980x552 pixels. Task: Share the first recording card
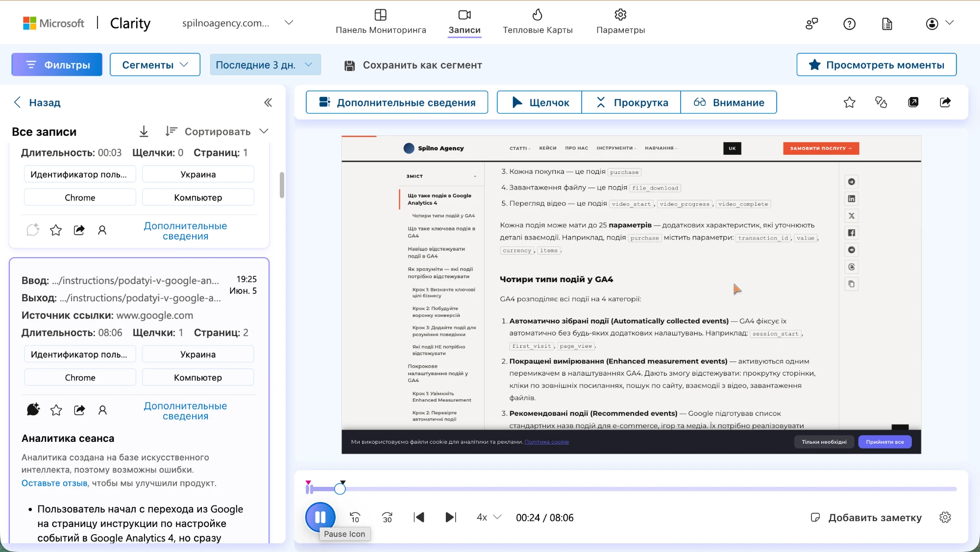(79, 230)
